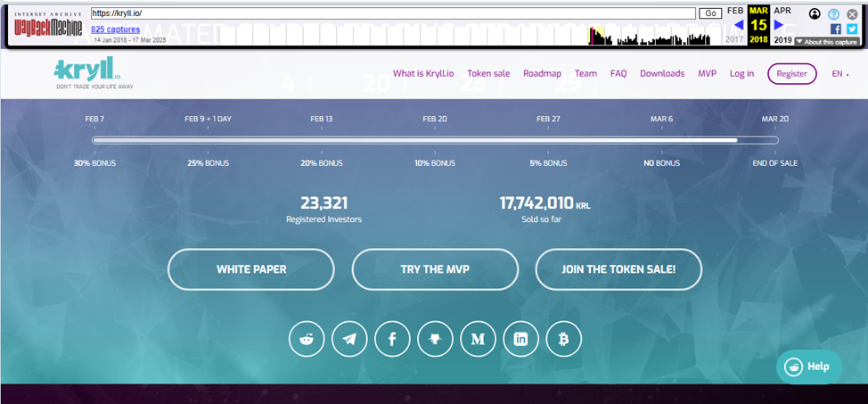Viewport: 868px width, 404px height.
Task: Open FAQ menu item
Action: [x=618, y=74]
